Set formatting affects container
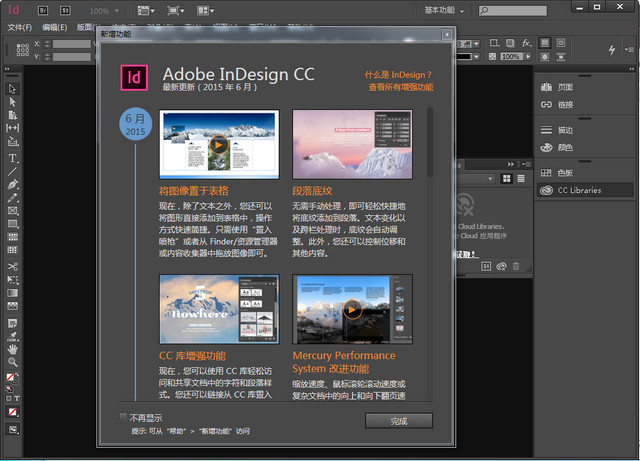Image resolution: width=640 pixels, height=461 pixels. click(9, 398)
